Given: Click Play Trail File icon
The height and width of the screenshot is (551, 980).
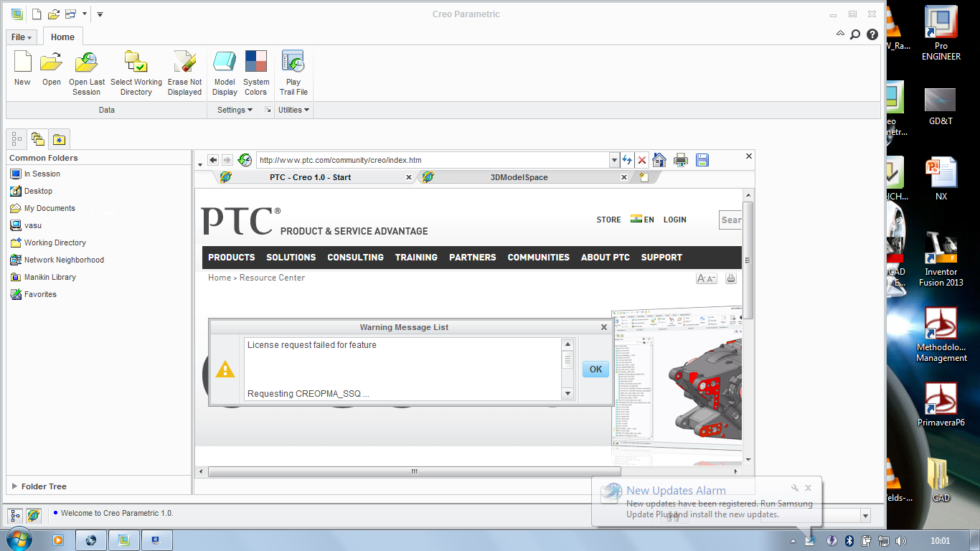Looking at the screenshot, I should [293, 62].
